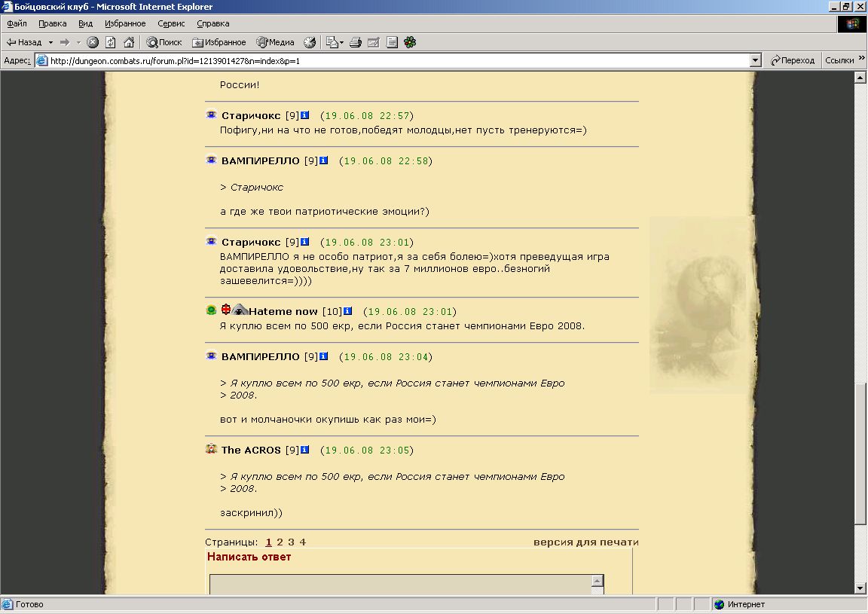The image size is (868, 614).
Task: Open info icon next to ВАМПИРЕЛЛО 23:04 post
Action: click(324, 356)
